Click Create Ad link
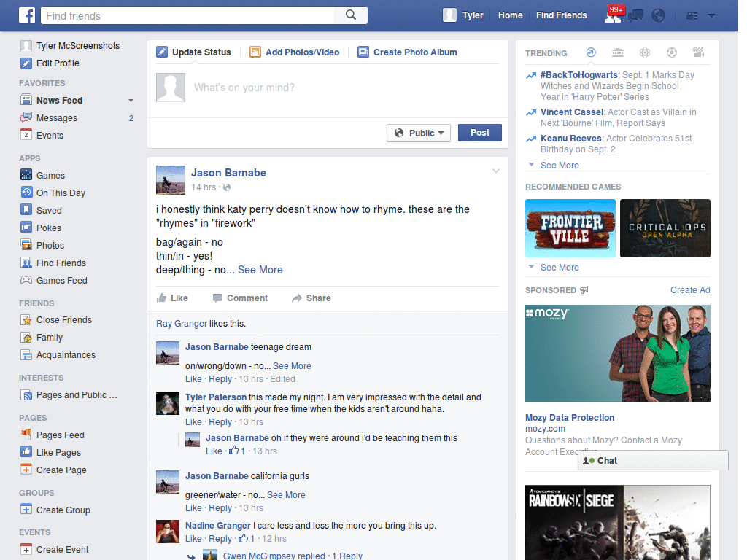747x560 pixels. (x=690, y=290)
